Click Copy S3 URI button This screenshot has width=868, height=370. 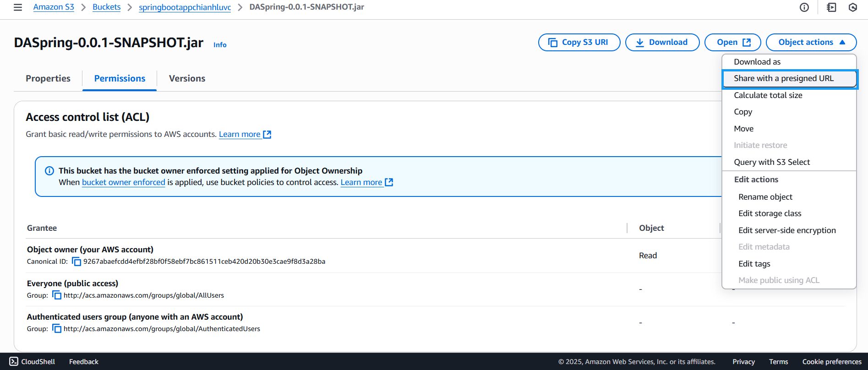click(x=579, y=42)
